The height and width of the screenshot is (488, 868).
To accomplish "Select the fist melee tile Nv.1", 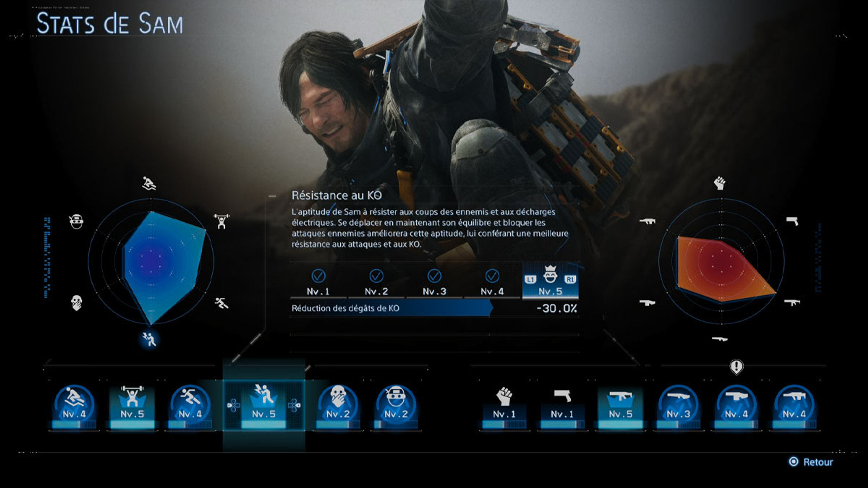I will 504,407.
